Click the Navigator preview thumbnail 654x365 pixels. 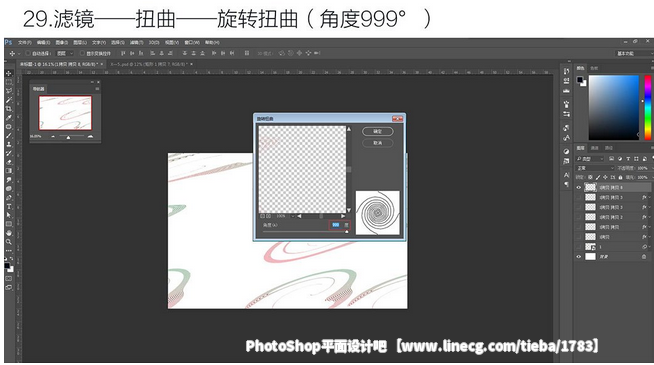click(65, 113)
